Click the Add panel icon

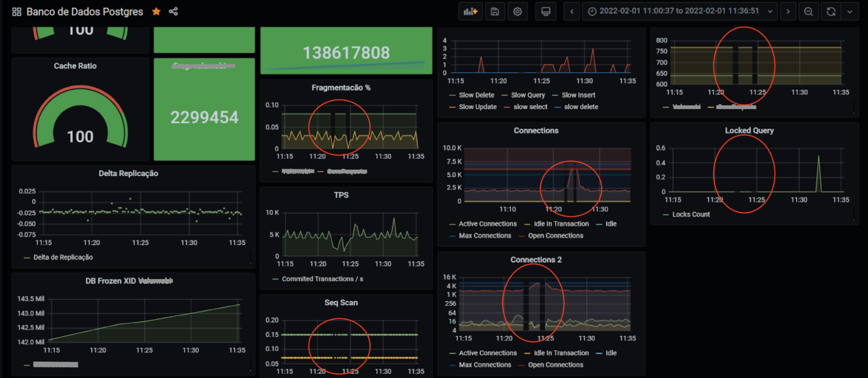coord(470,12)
